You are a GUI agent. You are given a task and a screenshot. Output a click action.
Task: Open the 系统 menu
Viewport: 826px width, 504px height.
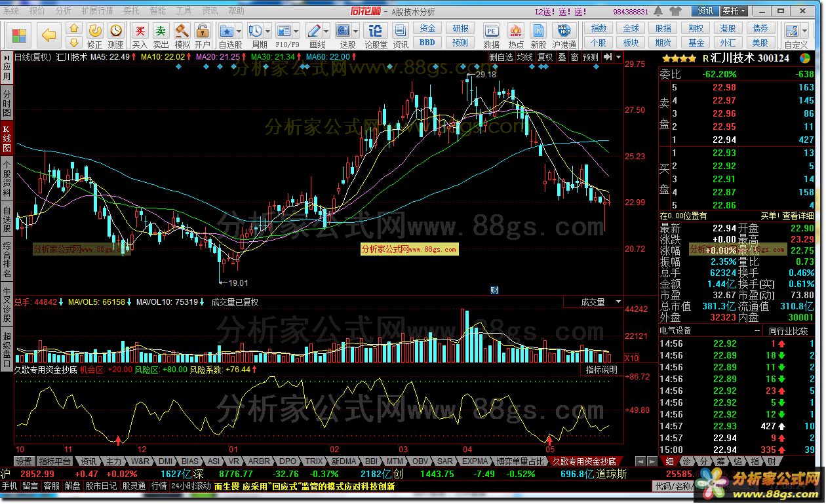(x=11, y=11)
